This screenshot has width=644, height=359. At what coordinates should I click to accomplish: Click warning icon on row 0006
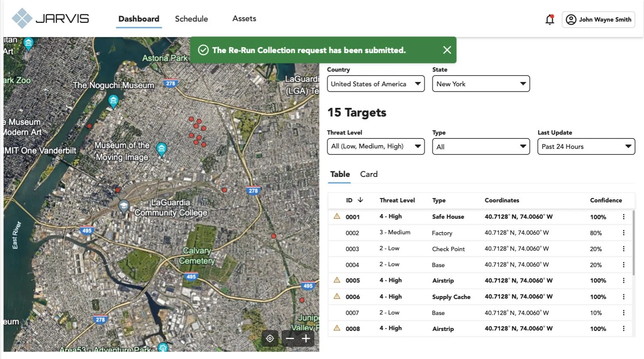[337, 296]
